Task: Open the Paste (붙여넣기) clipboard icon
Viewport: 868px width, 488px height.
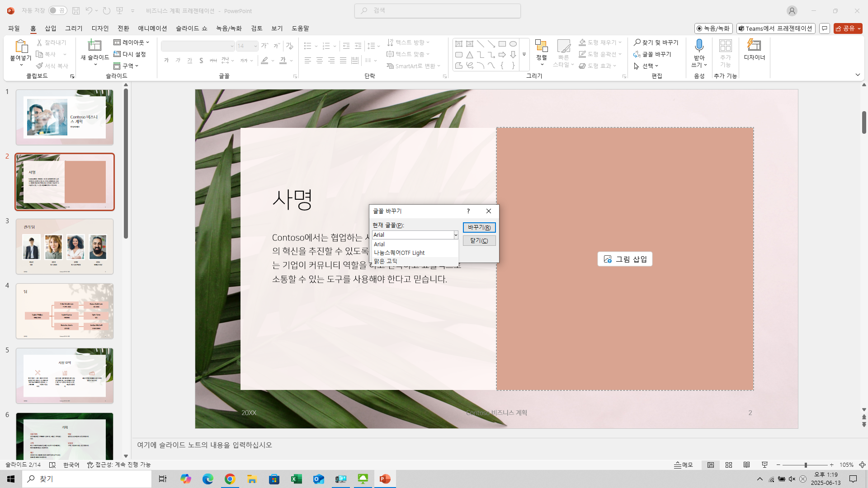Action: tap(21, 46)
